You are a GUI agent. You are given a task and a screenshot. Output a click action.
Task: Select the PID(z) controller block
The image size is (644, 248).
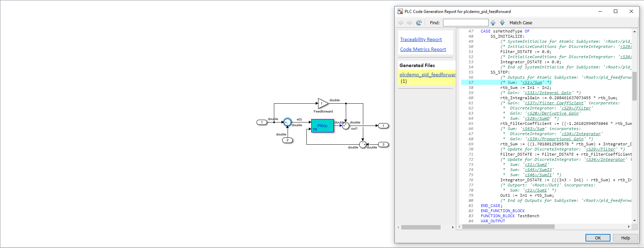pyautogui.click(x=322, y=126)
